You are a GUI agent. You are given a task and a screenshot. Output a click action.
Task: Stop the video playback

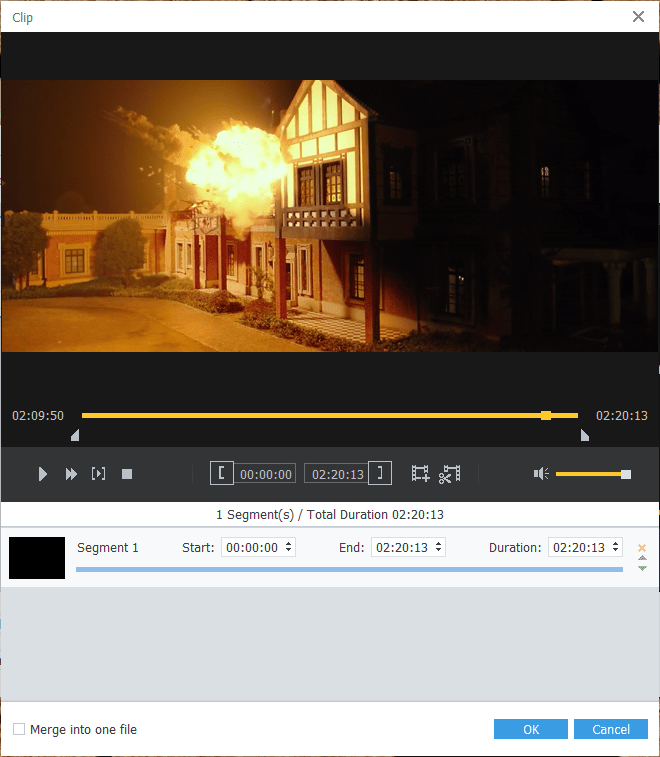[127, 474]
